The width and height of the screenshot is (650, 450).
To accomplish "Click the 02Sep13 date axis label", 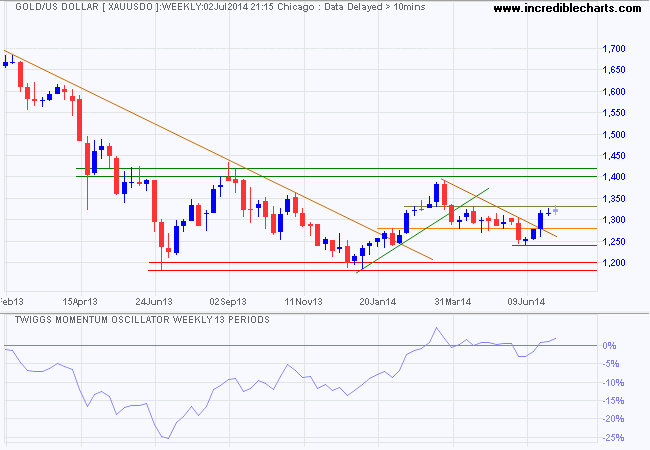I will tap(228, 302).
